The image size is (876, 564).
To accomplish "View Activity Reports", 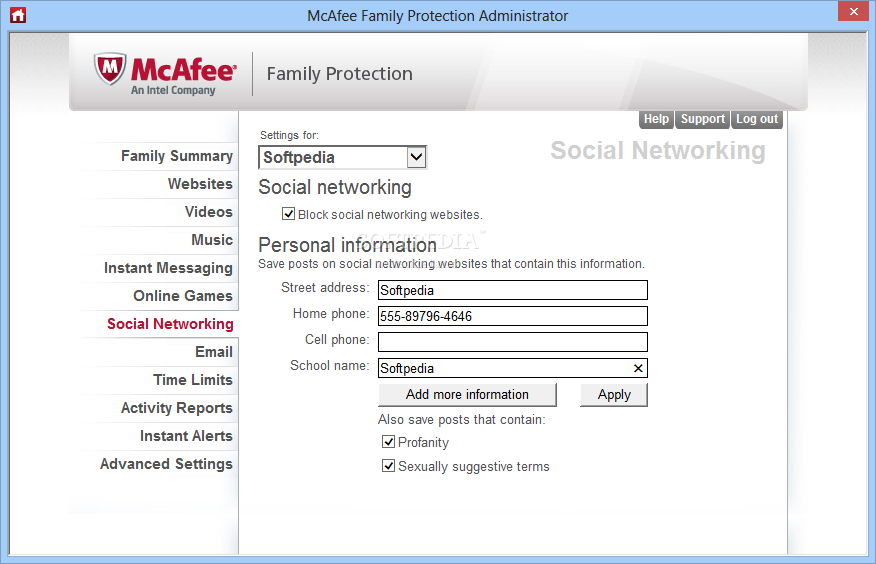I will 177,408.
